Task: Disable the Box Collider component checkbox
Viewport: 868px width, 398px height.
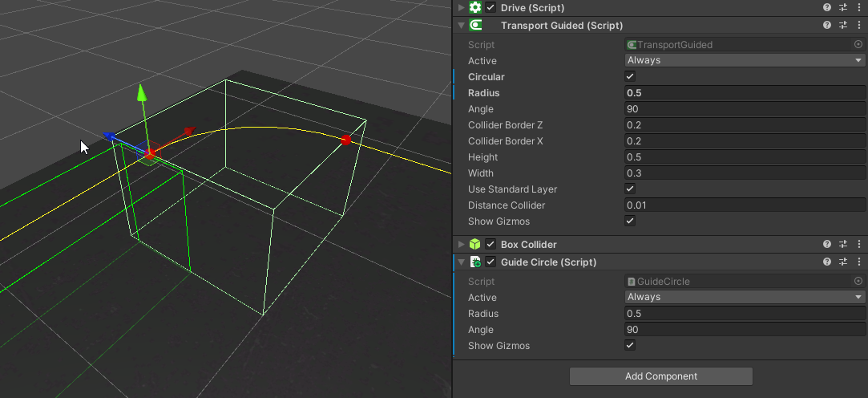Action: click(x=491, y=244)
